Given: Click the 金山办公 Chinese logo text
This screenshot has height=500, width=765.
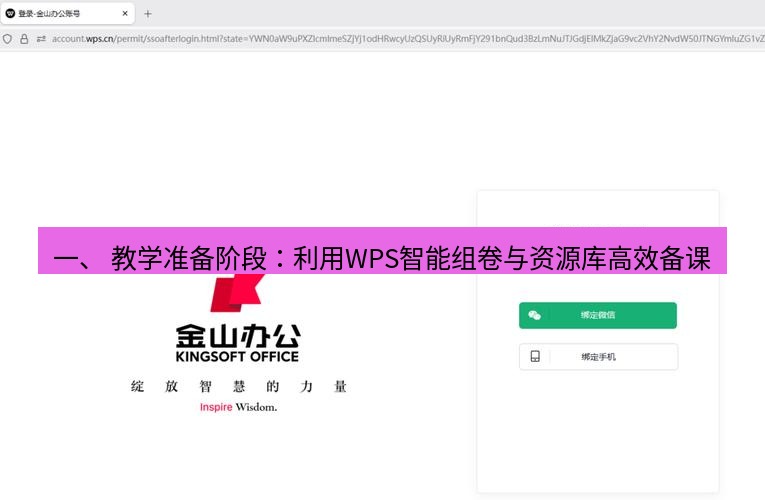Looking at the screenshot, I should [x=238, y=336].
